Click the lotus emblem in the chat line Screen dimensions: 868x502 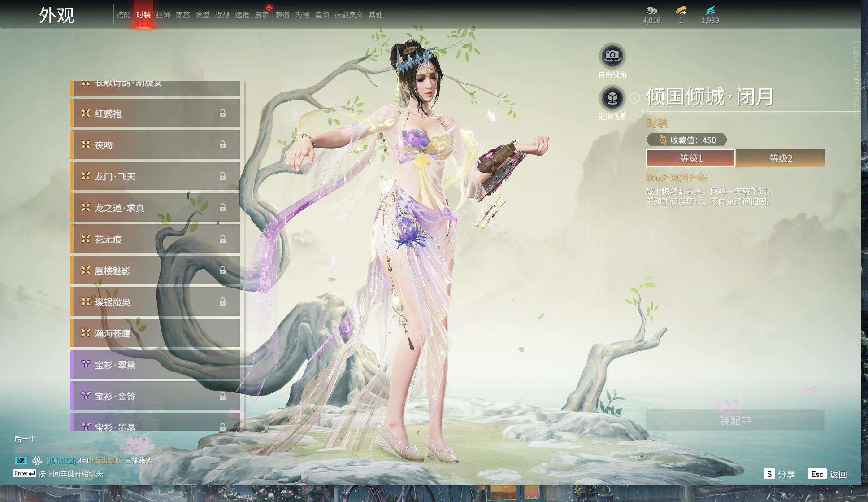37,460
